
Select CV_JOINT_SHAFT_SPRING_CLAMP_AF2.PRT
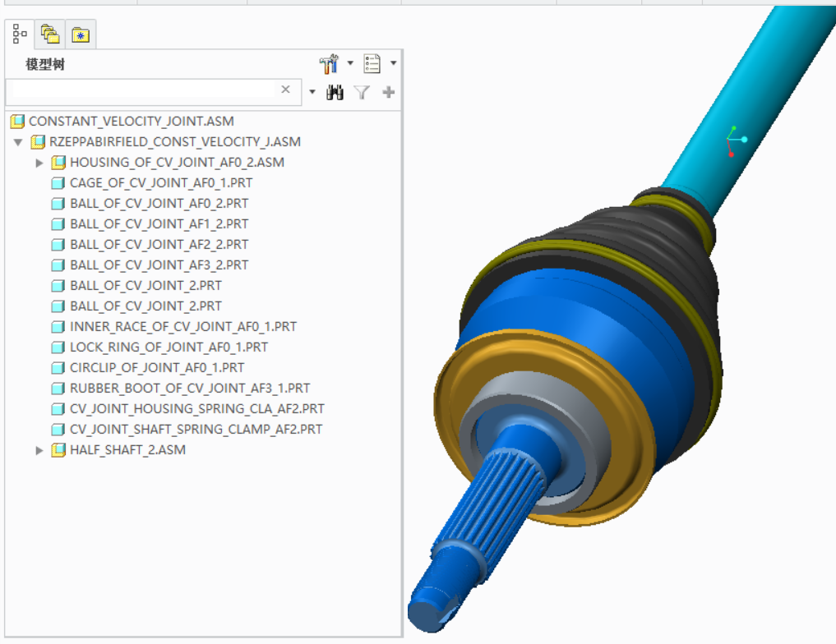pos(196,430)
